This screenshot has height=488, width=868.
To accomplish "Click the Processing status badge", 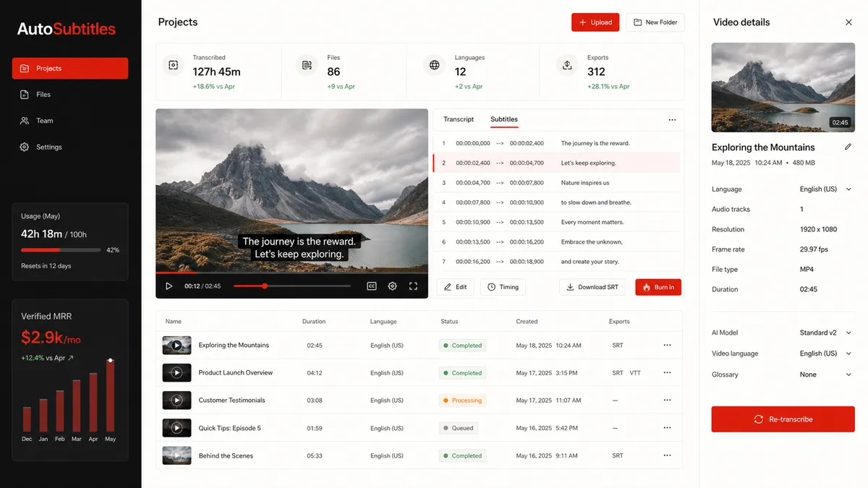I will point(462,401).
